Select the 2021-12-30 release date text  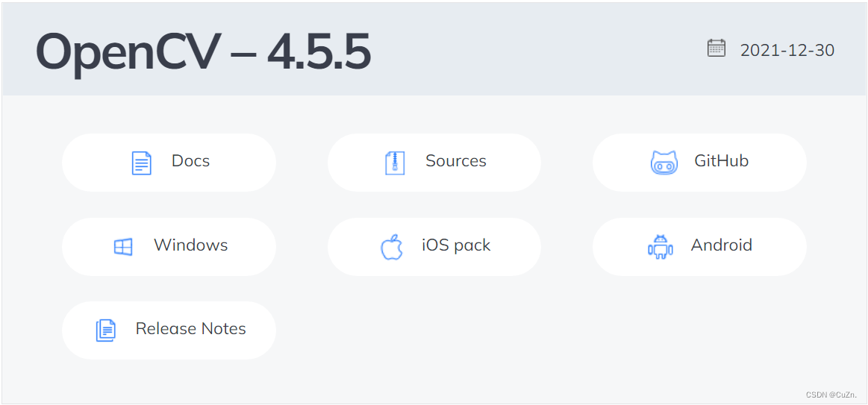click(x=787, y=51)
